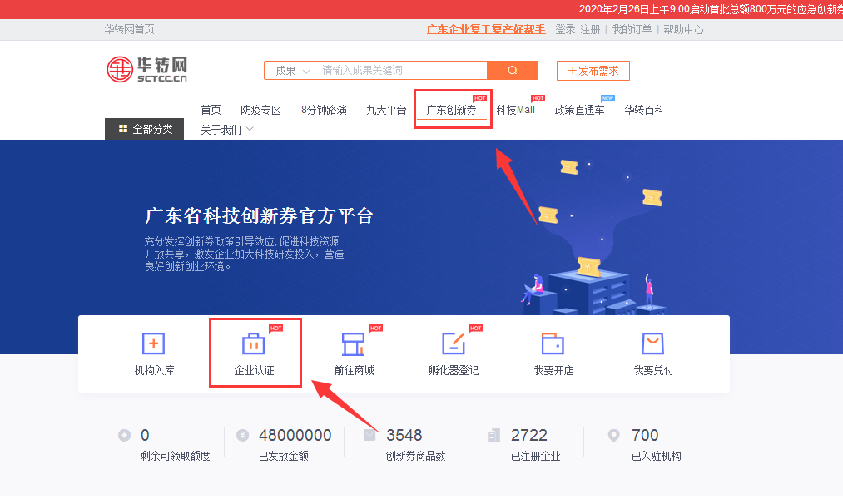Open the 全部分类 category menu
Image resolution: width=843 pixels, height=504 pixels.
145,129
